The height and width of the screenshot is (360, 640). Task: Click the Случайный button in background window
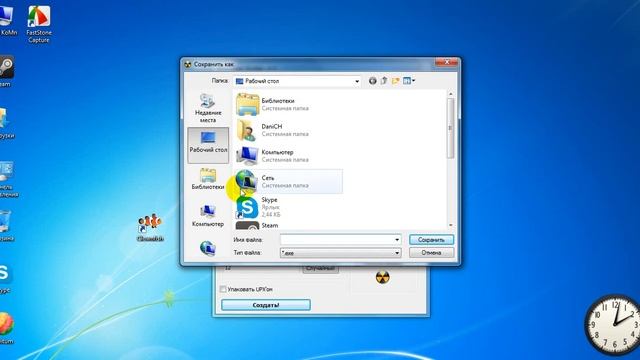pos(320,269)
